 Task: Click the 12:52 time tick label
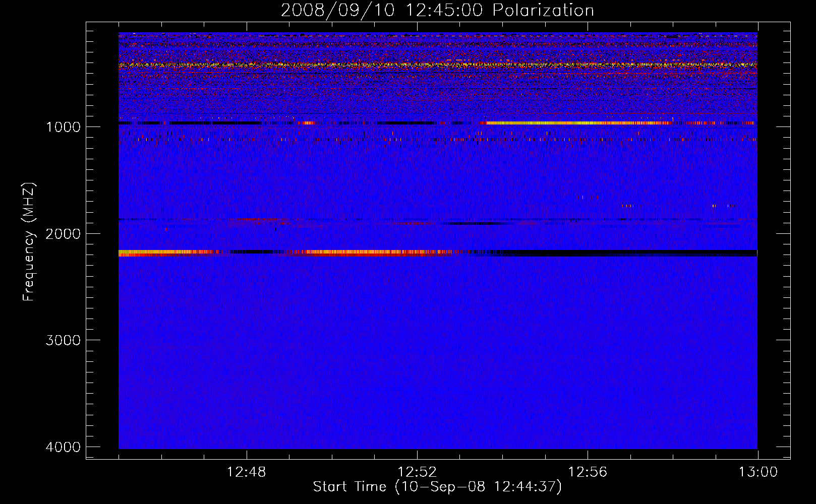pos(417,472)
